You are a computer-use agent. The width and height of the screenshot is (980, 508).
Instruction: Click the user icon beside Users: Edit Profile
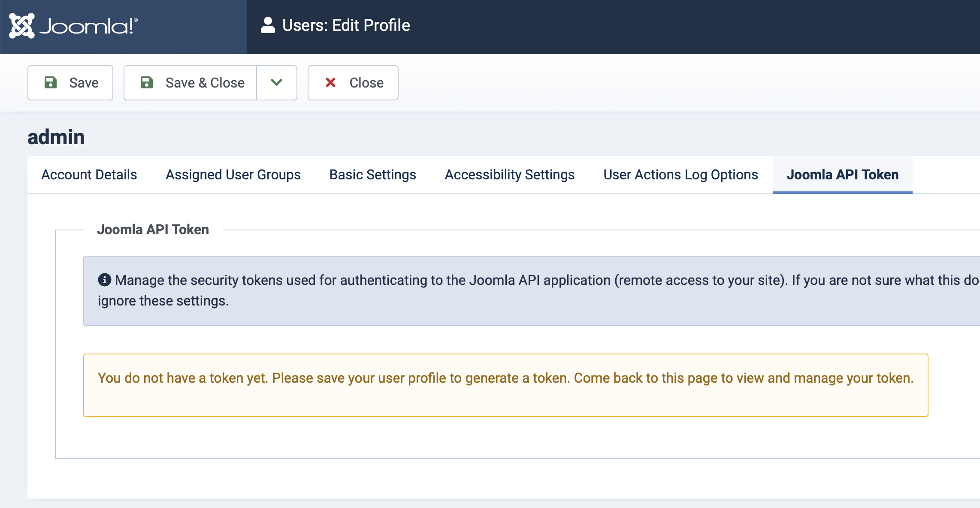pos(268,25)
